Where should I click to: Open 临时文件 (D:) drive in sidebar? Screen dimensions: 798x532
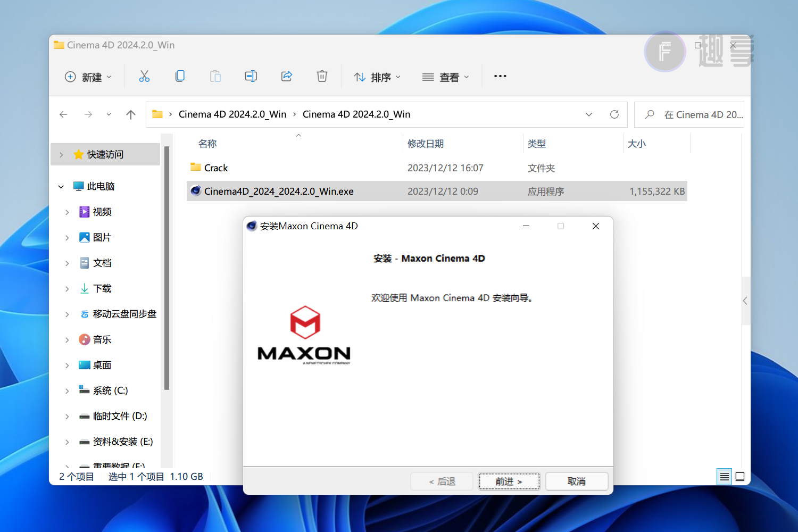pos(120,416)
